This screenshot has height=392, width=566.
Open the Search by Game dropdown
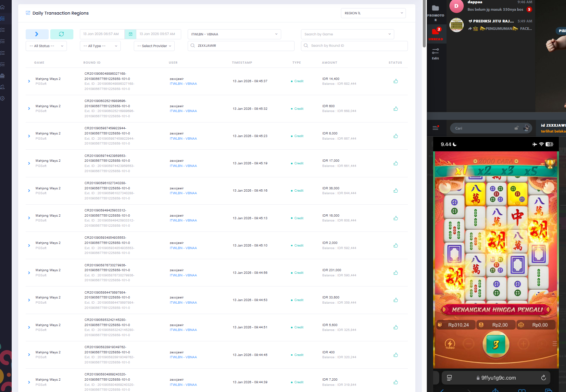347,34
